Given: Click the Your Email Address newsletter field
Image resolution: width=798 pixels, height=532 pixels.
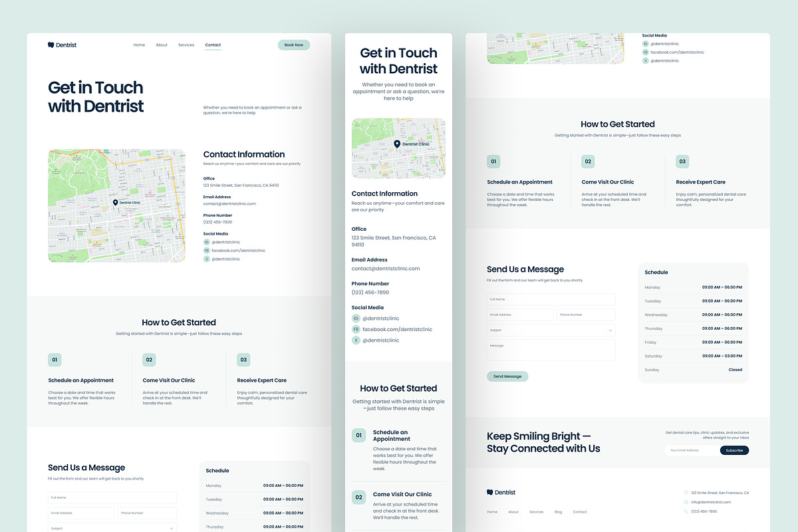Looking at the screenshot, I should [x=693, y=450].
